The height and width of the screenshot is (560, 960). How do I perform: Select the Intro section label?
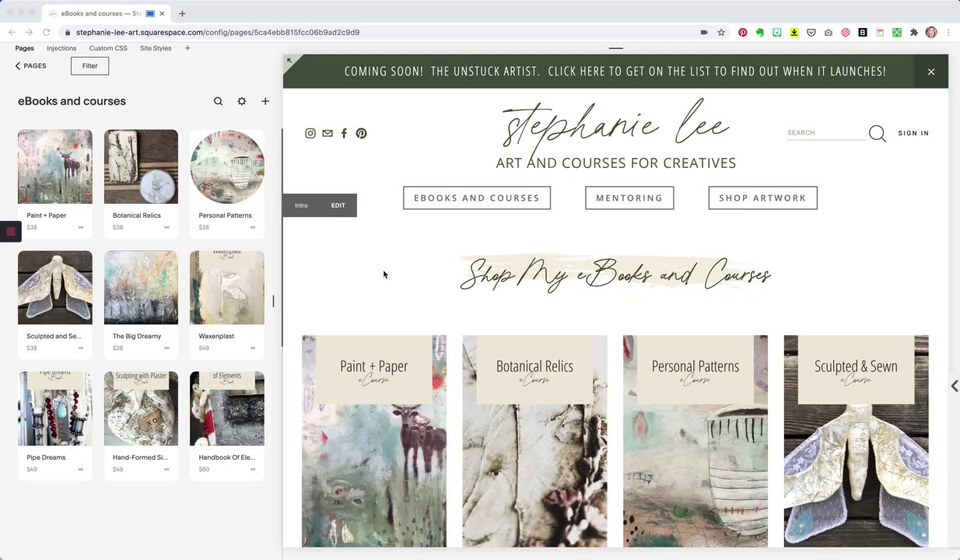coord(301,205)
